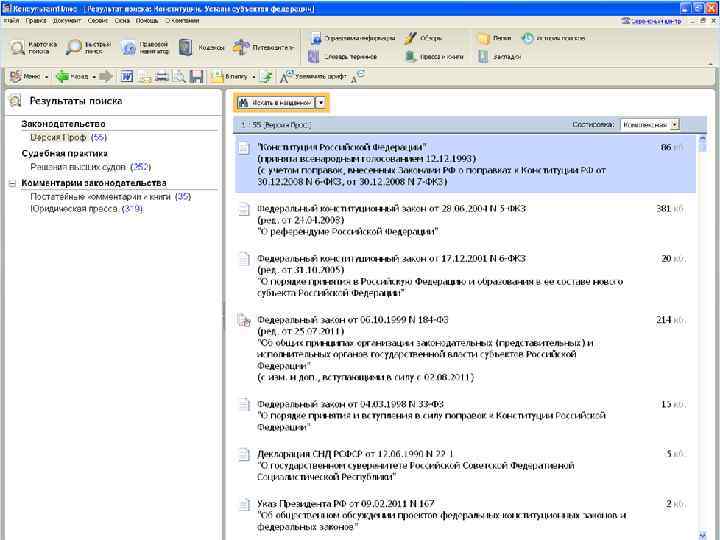Viewport: 720px width, 540px height.
Task: Open Указ Президента РФ N 167
Action: pos(465,515)
